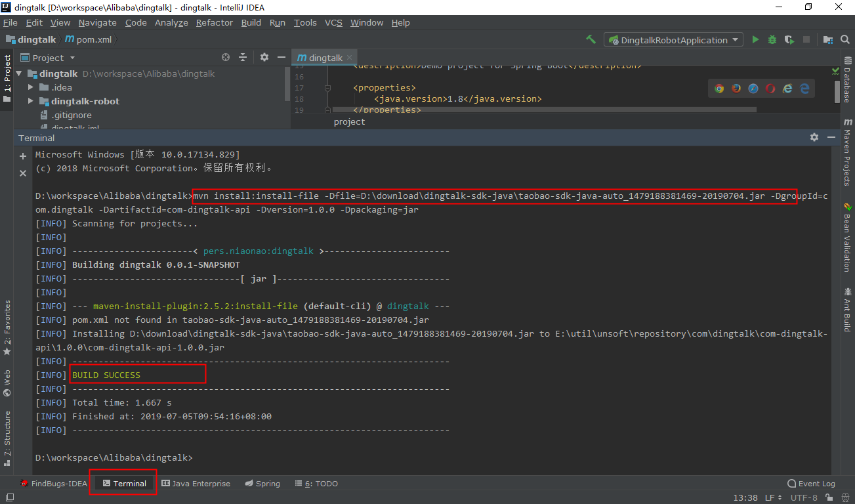Collapse the dingtalk root project node
The image size is (855, 504).
pyautogui.click(x=19, y=73)
